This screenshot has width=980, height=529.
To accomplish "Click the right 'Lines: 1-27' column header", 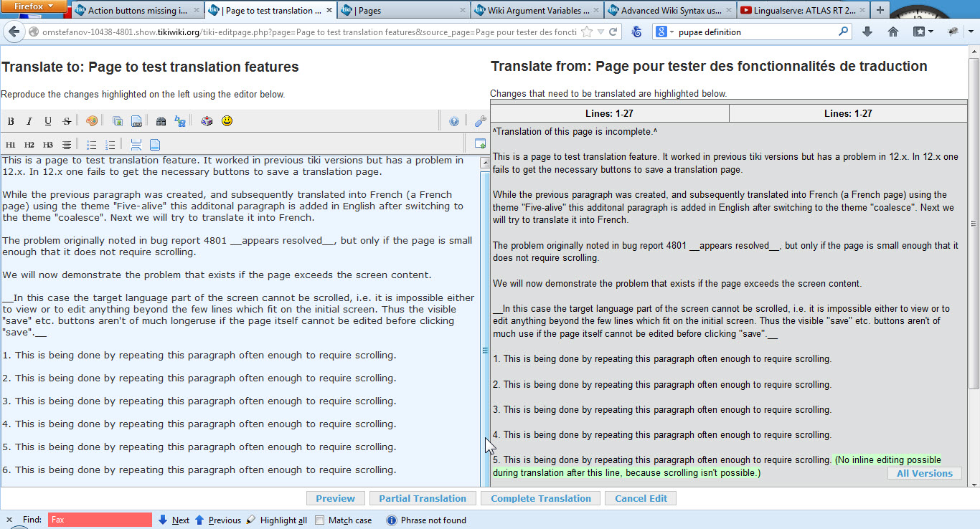I will point(848,113).
